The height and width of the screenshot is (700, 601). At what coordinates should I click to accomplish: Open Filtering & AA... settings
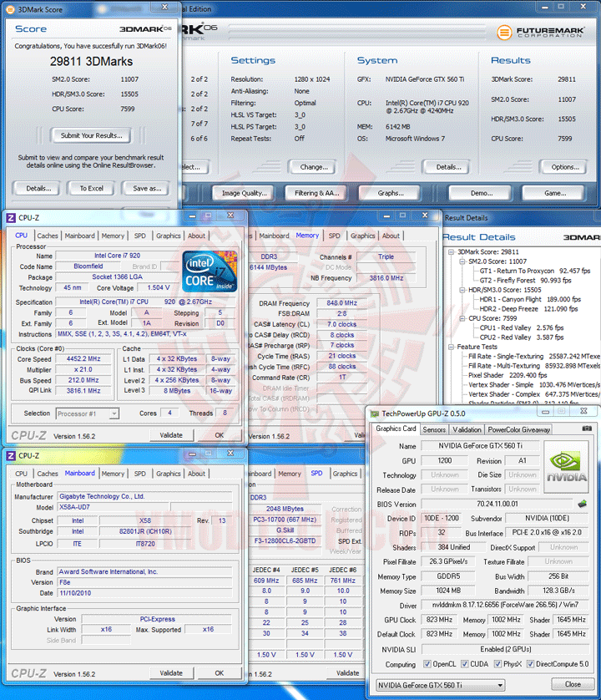[317, 193]
